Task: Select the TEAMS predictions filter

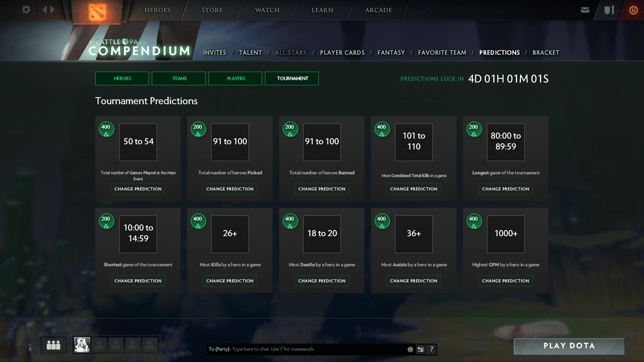Action: pyautogui.click(x=178, y=78)
